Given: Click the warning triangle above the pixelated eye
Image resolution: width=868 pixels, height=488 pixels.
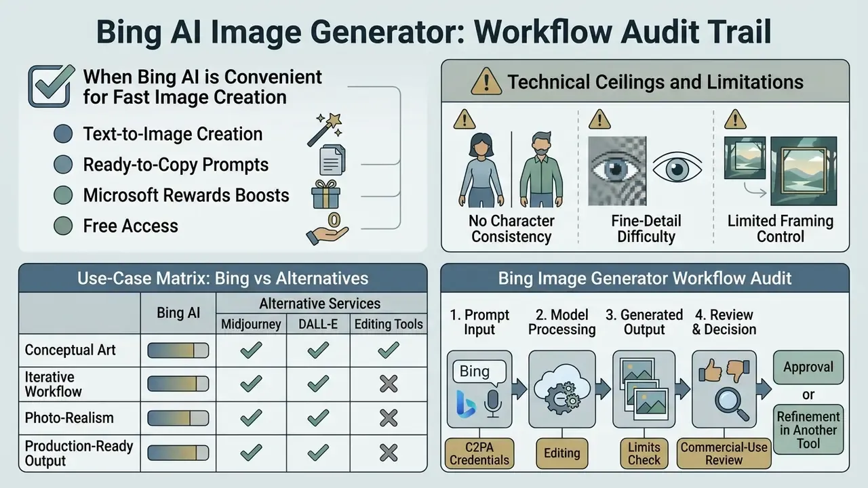Looking at the screenshot, I should pos(599,120).
